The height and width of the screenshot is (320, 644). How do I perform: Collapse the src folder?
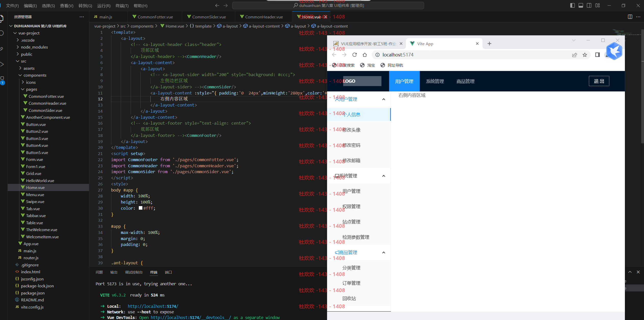23,61
